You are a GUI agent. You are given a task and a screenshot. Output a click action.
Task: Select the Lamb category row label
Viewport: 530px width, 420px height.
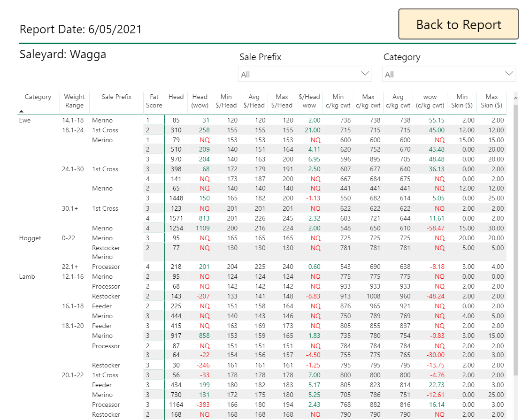pos(27,276)
